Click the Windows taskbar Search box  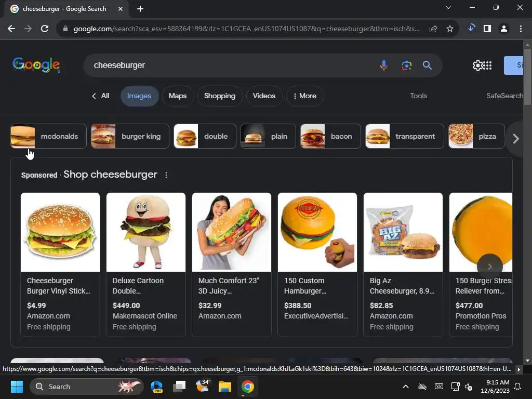(87, 387)
